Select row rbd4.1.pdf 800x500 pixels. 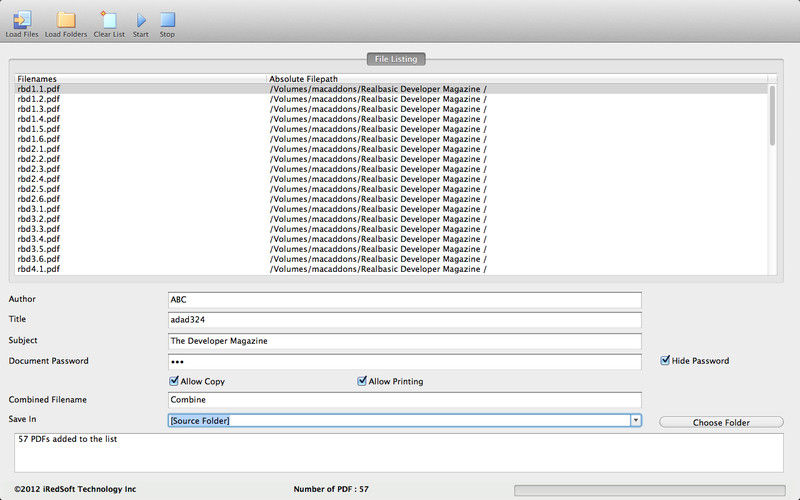[391, 269]
